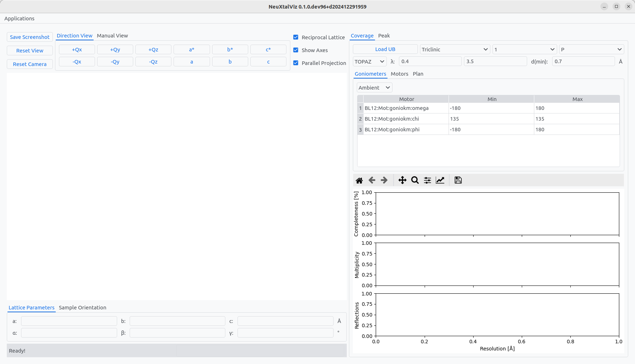Switch to the Manual View tab
Screen dimensions: 635x364
[112, 36]
